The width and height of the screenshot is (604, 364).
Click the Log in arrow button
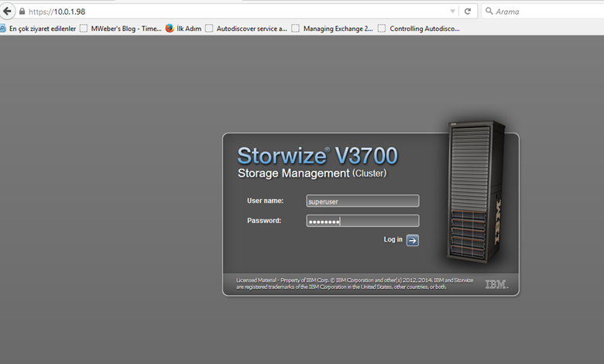(x=413, y=240)
